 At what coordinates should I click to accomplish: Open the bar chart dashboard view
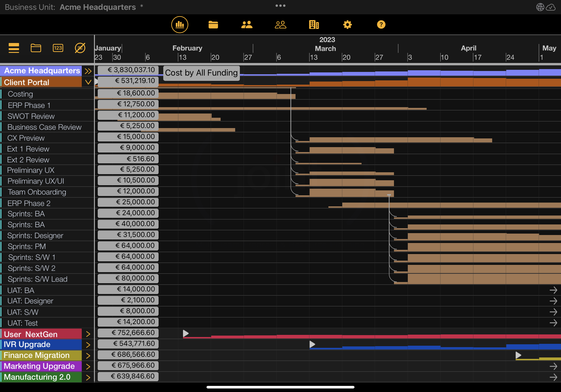click(x=179, y=25)
